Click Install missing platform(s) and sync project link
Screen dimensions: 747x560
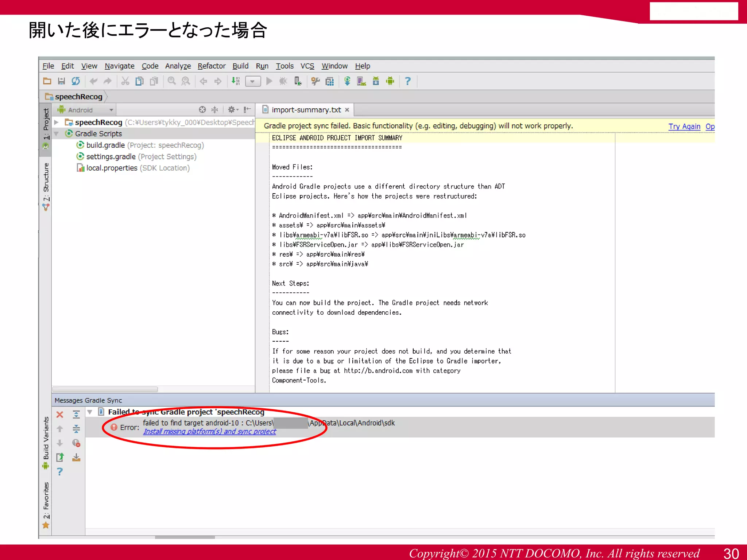pos(209,432)
